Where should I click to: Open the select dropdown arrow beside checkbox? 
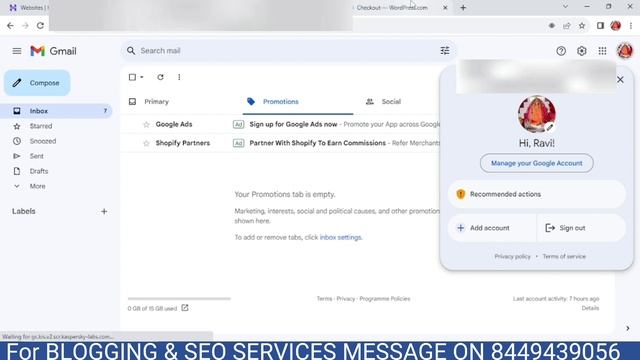coord(142,77)
